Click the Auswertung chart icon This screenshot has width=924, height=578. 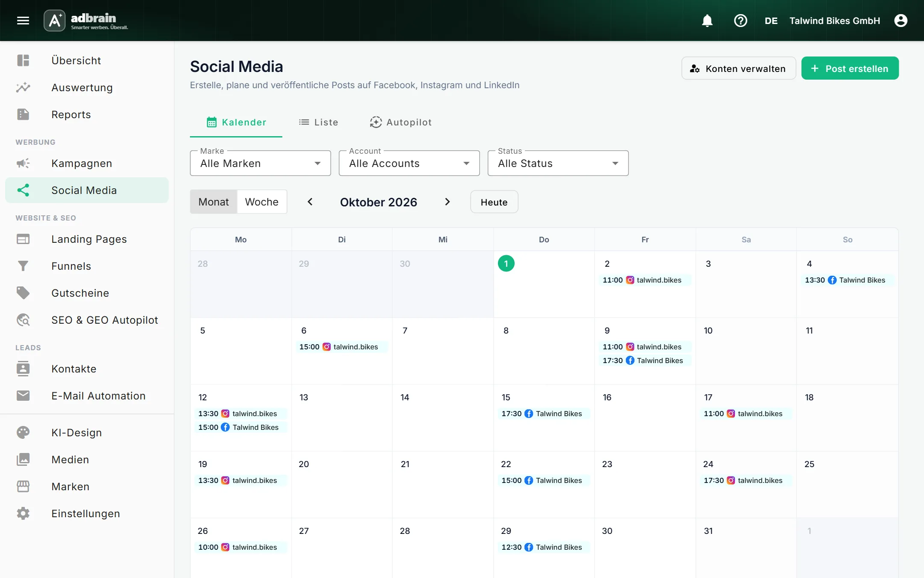pos(23,87)
